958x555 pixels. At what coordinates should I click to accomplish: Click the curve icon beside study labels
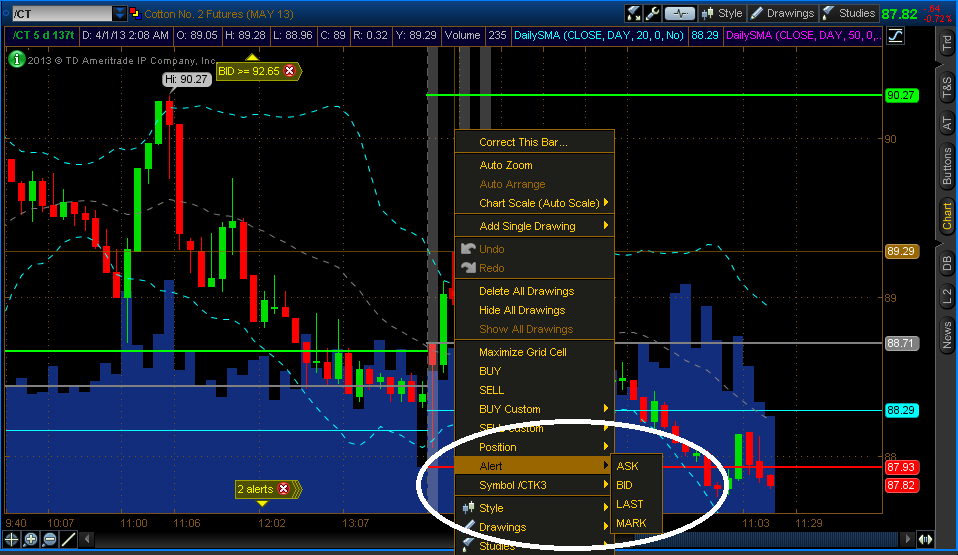pos(896,35)
